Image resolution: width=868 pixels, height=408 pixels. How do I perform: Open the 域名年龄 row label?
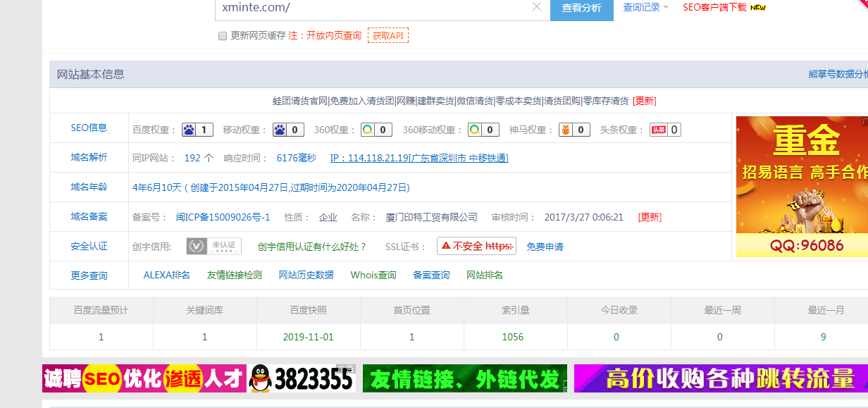pyautogui.click(x=89, y=187)
